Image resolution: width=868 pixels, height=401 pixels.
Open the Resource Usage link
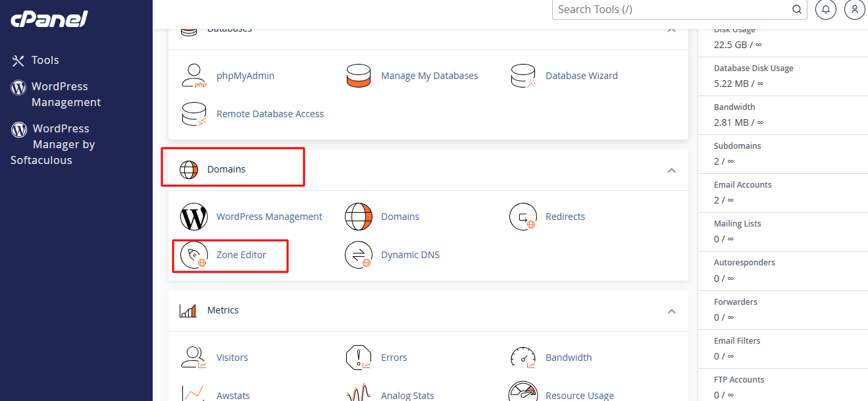point(580,396)
